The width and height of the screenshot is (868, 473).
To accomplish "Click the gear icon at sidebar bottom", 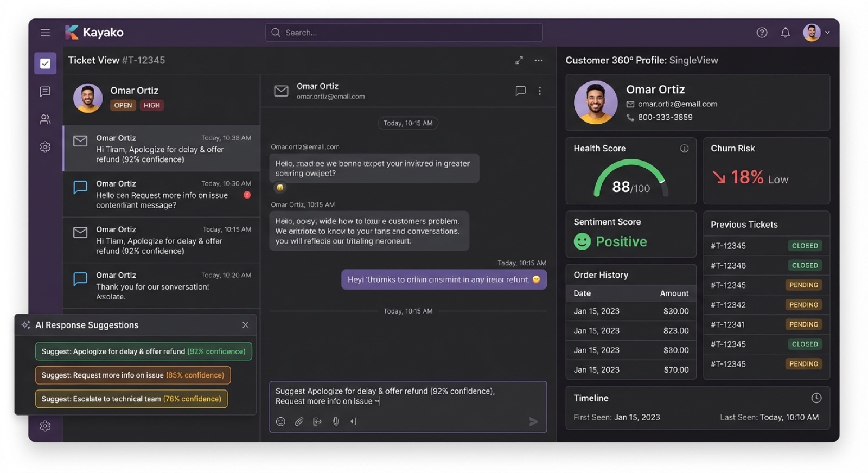I will coord(45,426).
